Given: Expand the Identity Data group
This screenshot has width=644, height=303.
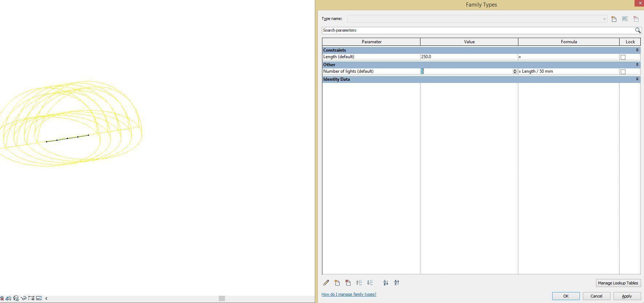Looking at the screenshot, I should pyautogui.click(x=637, y=79).
